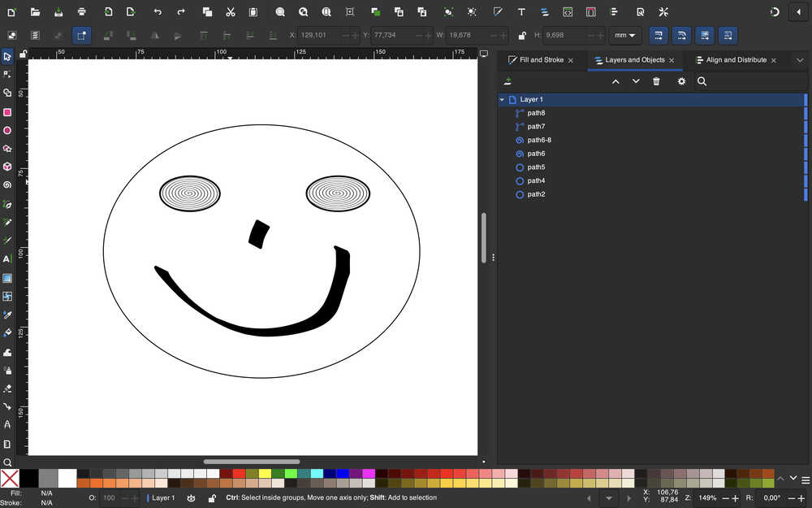Screen dimensions: 812x508
Task: Select the Spiral tool
Action: [7, 185]
